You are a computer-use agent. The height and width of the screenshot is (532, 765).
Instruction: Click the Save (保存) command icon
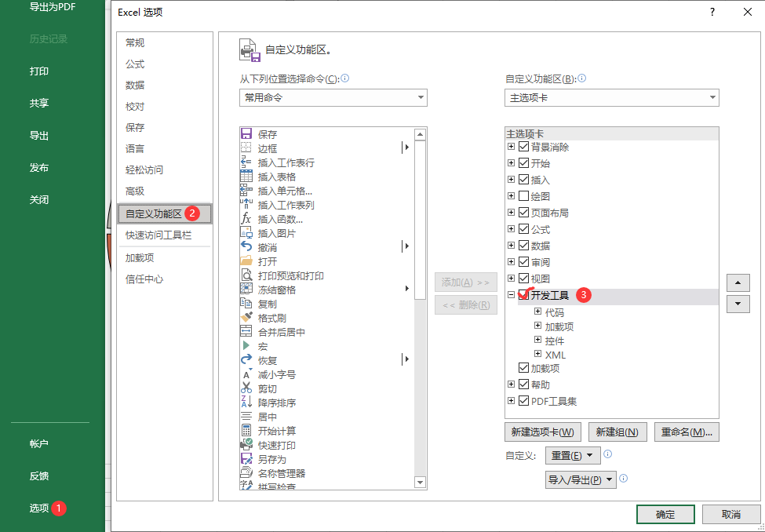[246, 133]
